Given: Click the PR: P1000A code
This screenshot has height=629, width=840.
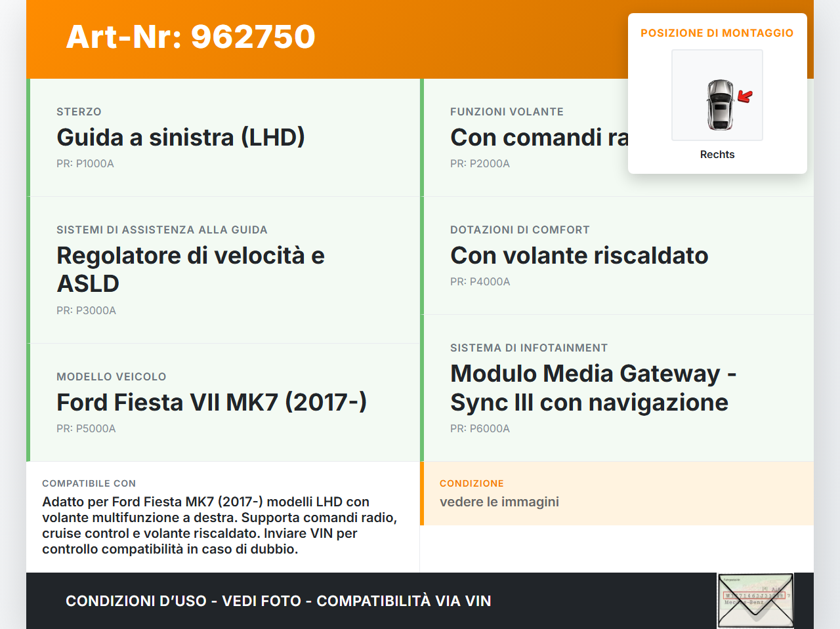Looking at the screenshot, I should [85, 164].
